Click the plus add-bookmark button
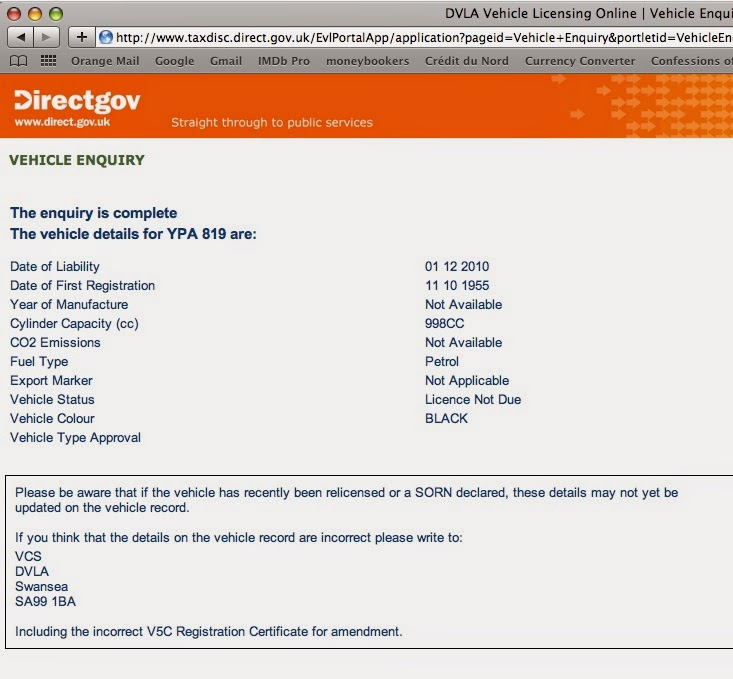733x679 pixels. [82, 37]
